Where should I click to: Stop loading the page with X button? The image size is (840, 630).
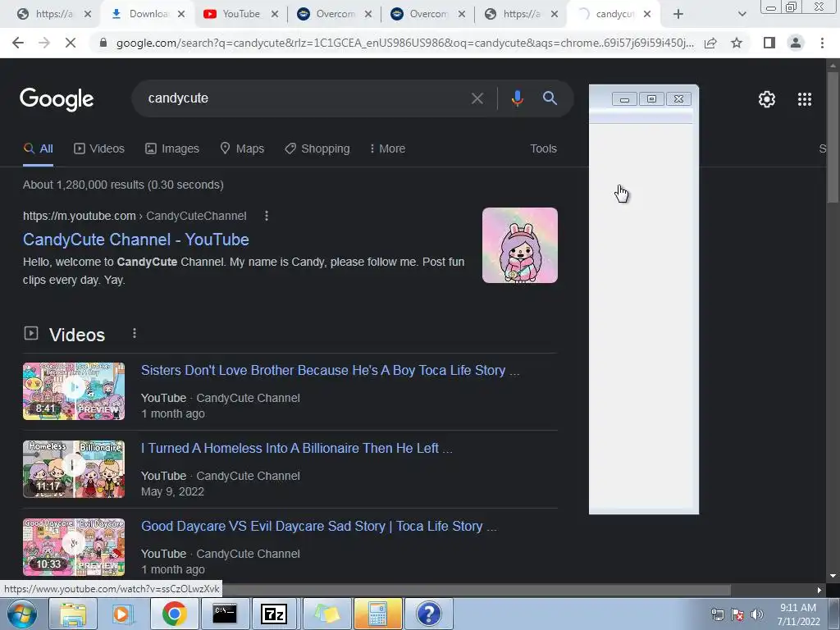71,43
